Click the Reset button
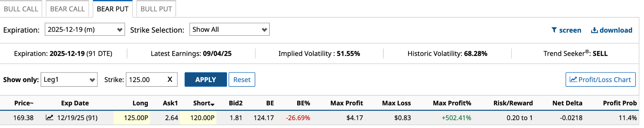Screen dimensions: 644x128 coord(241,80)
